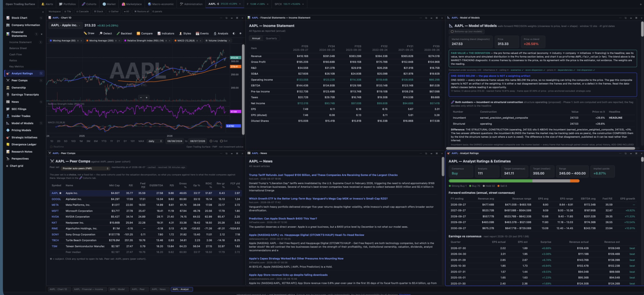Open the News panel options ellipsis
This screenshot has height=295, width=644.
pos(421,153)
